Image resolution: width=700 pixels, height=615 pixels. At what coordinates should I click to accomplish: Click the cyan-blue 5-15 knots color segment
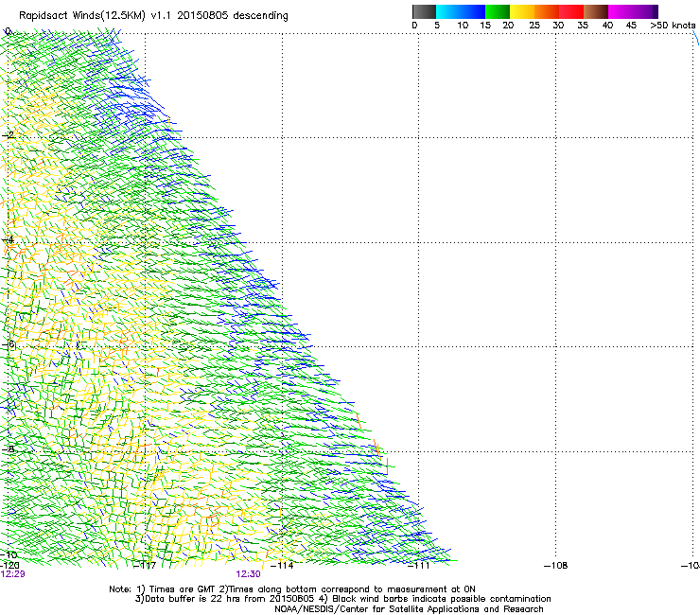461,11
